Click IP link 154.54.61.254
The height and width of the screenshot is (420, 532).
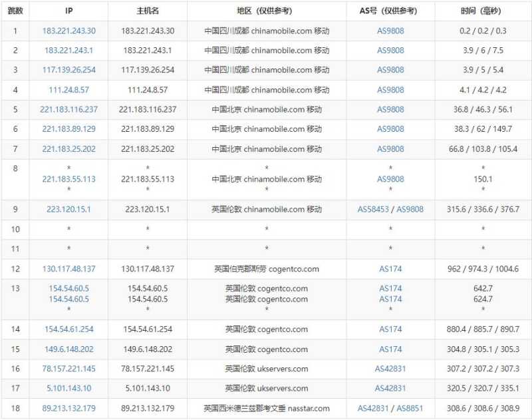(69, 329)
